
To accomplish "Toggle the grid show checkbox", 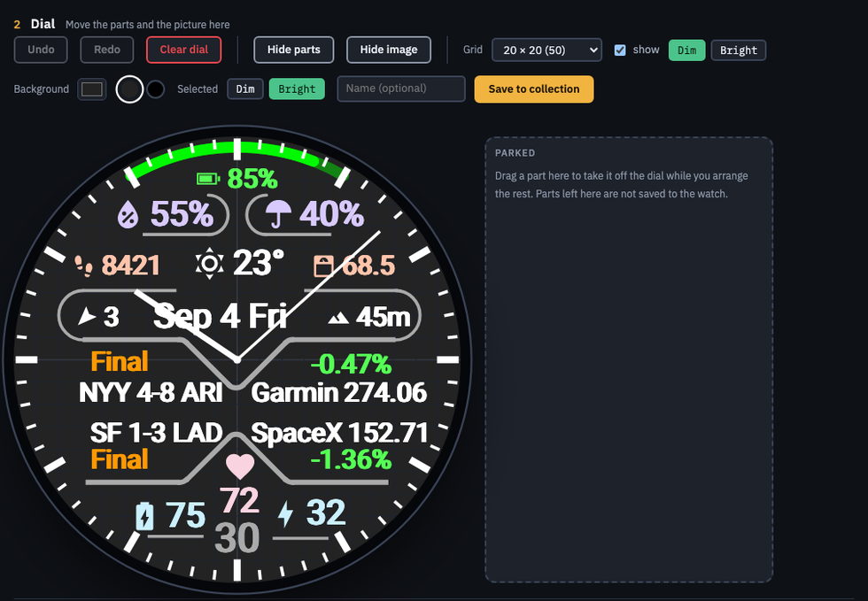I will (x=620, y=50).
